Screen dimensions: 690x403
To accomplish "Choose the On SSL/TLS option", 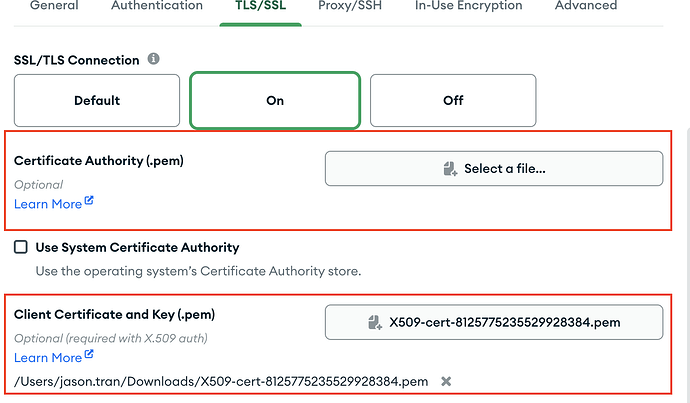I will [x=275, y=100].
